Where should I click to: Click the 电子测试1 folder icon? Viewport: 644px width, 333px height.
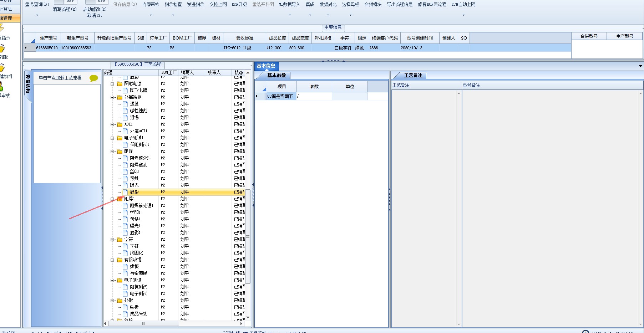(120, 138)
